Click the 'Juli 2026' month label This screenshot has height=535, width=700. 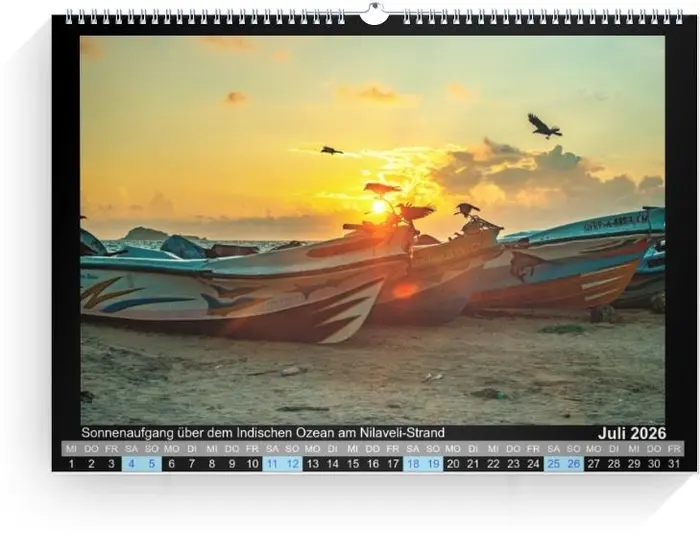(x=632, y=433)
